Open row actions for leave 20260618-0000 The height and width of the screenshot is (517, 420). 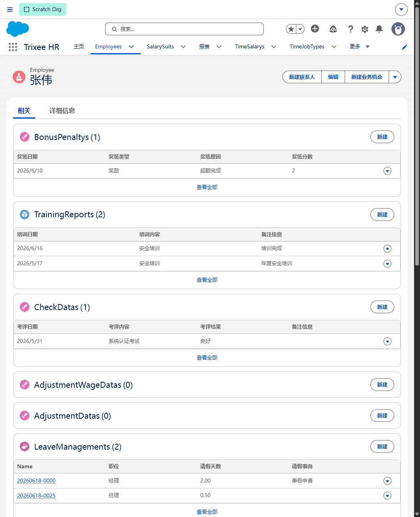[x=387, y=481]
